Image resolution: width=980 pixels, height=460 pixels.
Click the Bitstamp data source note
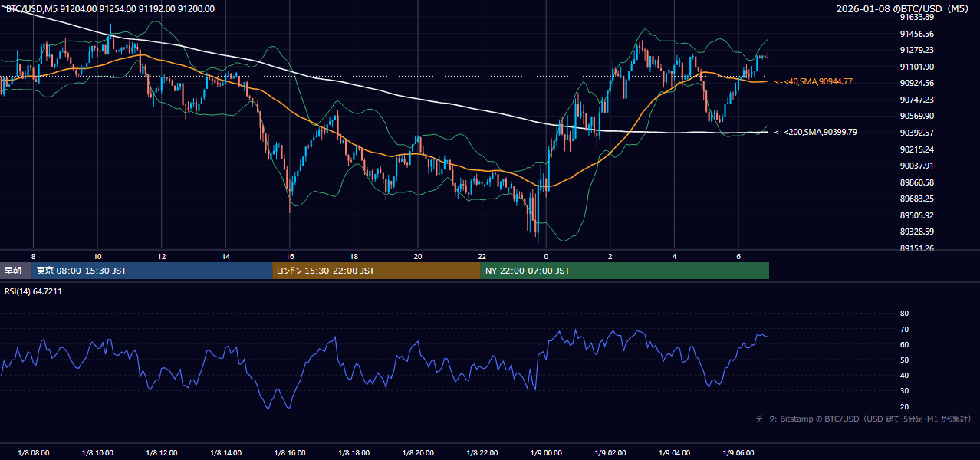point(863,419)
